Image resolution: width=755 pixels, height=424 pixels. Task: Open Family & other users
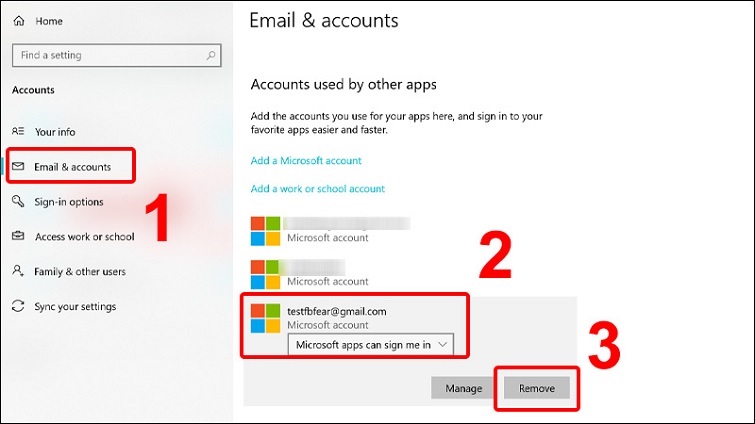(x=80, y=272)
